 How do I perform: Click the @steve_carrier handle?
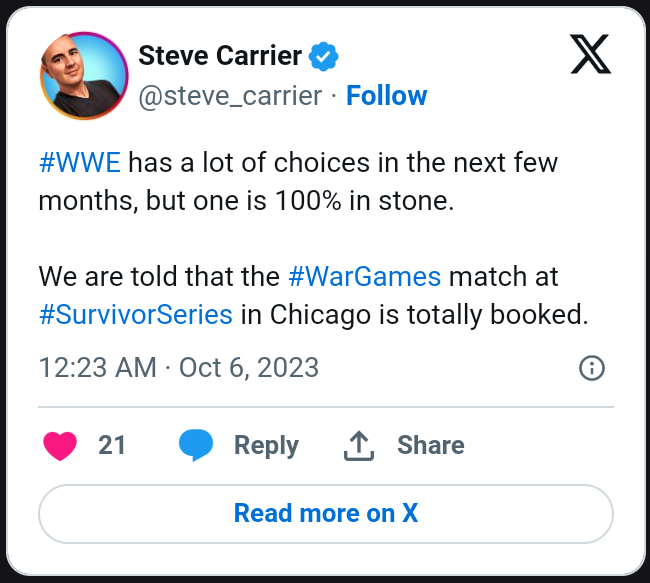click(230, 96)
